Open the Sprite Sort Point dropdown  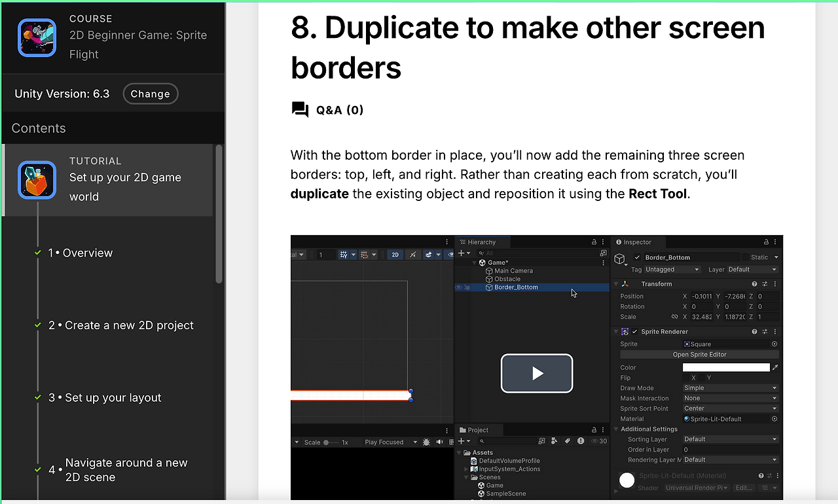731,408
